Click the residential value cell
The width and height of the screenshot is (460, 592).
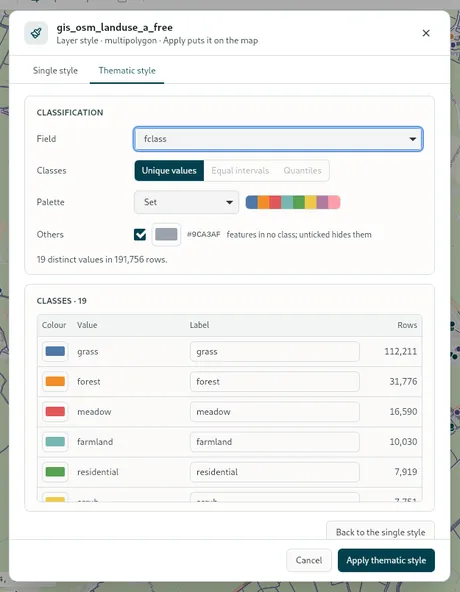(98, 472)
